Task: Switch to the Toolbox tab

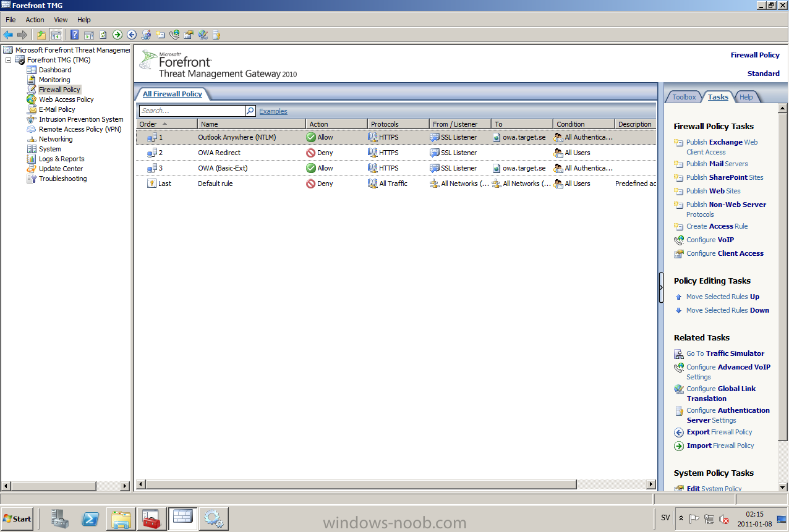Action: pyautogui.click(x=684, y=97)
